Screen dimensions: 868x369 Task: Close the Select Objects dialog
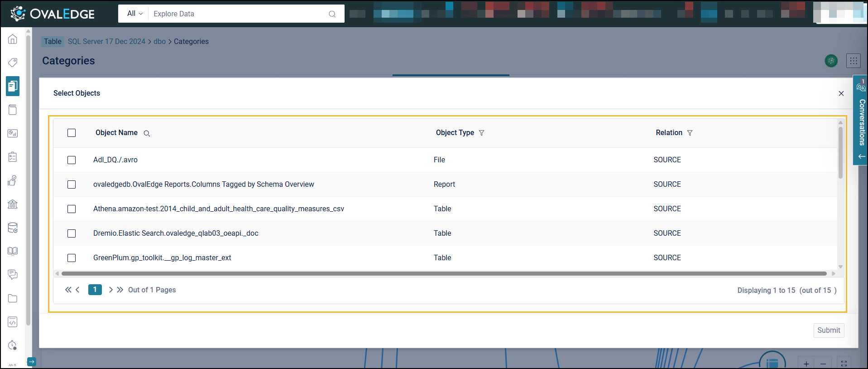point(841,93)
